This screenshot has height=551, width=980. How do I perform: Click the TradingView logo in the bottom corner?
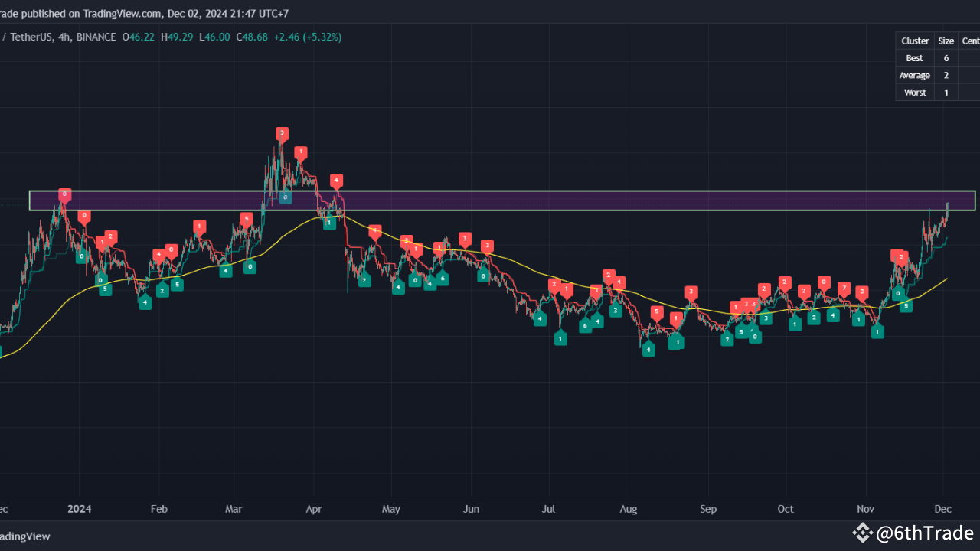pos(24,536)
